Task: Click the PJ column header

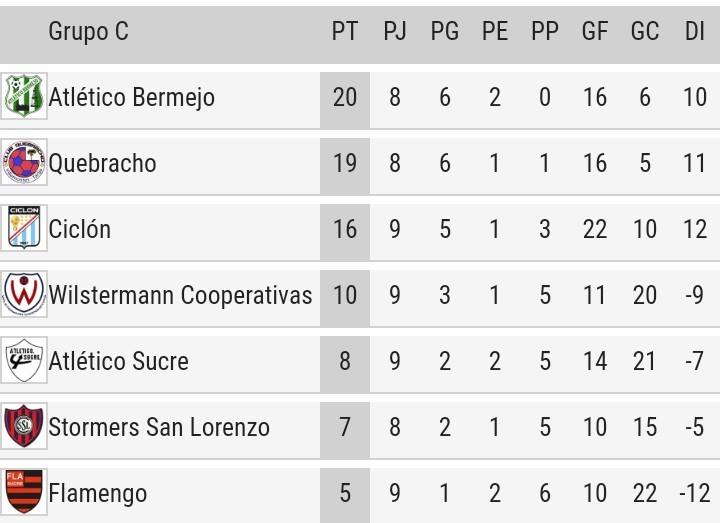Action: coord(395,31)
